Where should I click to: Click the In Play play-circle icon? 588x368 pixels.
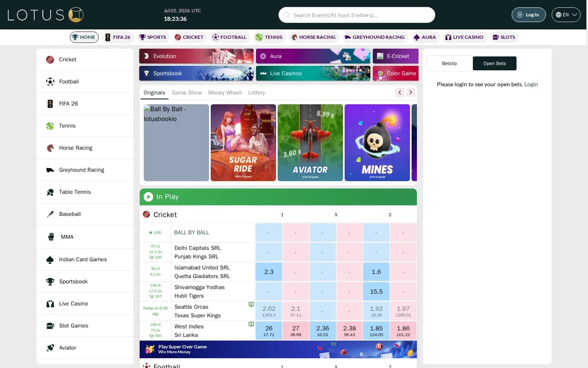click(x=148, y=197)
